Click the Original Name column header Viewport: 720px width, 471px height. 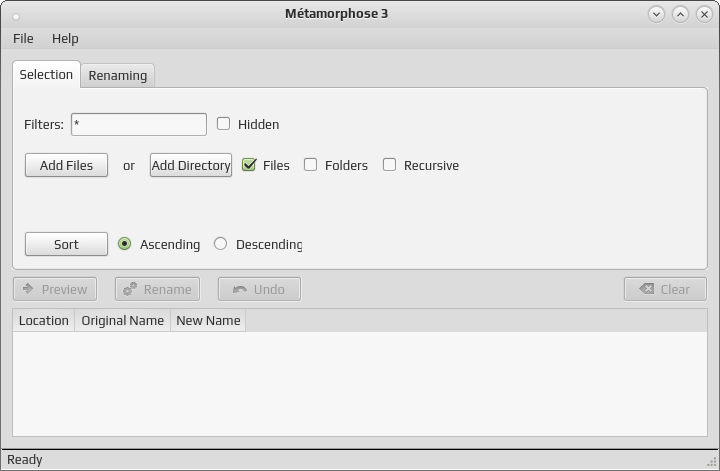coord(123,320)
